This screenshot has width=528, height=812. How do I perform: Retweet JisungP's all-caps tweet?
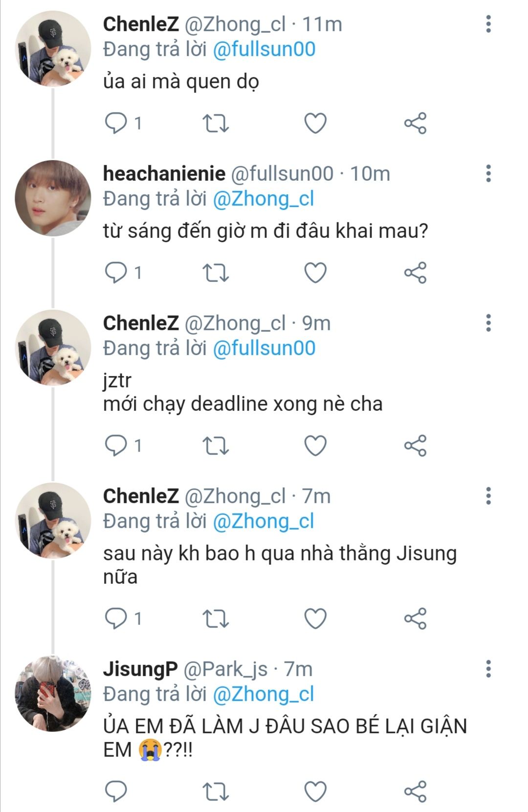pyautogui.click(x=216, y=791)
